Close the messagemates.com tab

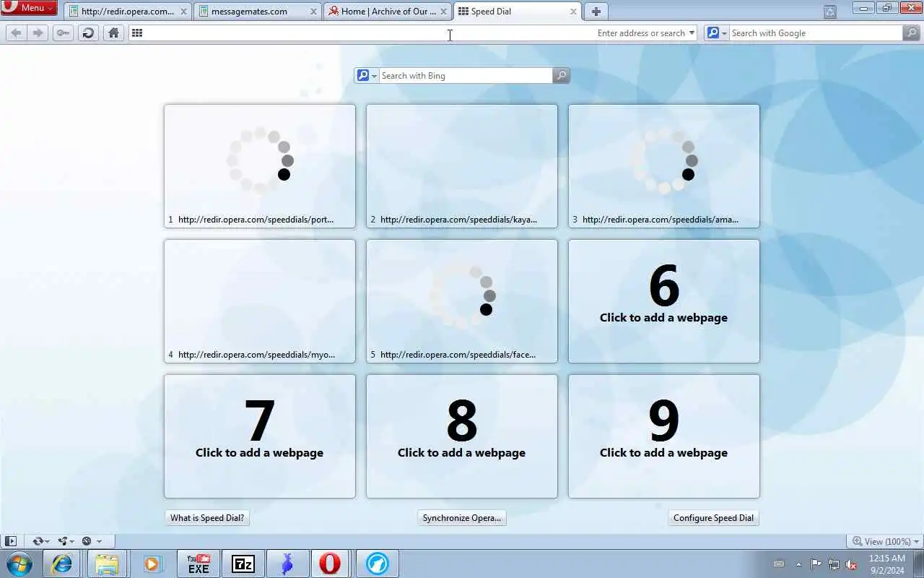click(313, 12)
